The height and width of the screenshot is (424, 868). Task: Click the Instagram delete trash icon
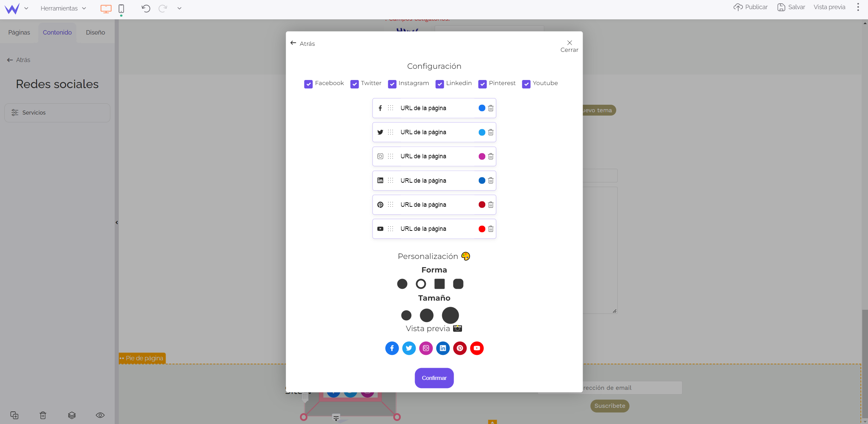[x=491, y=156]
